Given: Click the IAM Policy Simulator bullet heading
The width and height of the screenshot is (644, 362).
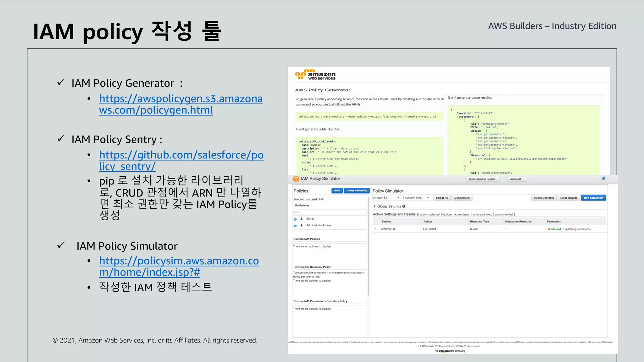Looking at the screenshot, I should coord(127,246).
